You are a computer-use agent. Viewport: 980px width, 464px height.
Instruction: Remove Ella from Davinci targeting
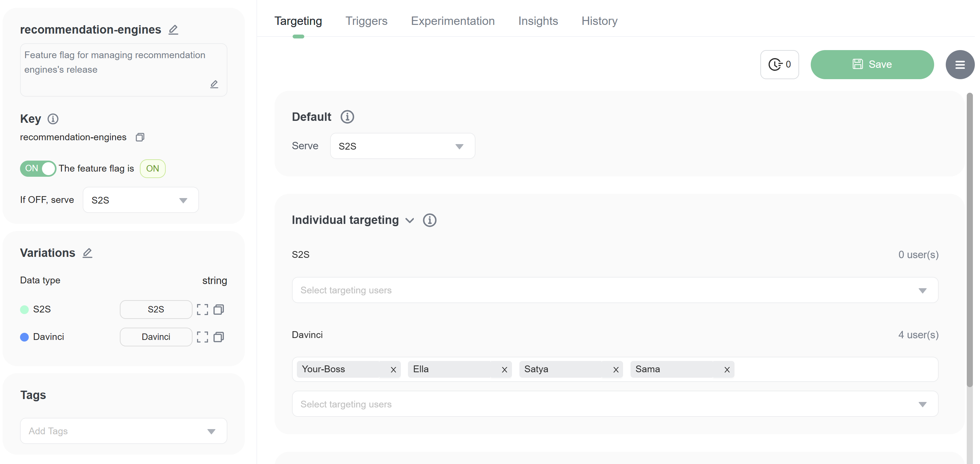click(x=505, y=370)
